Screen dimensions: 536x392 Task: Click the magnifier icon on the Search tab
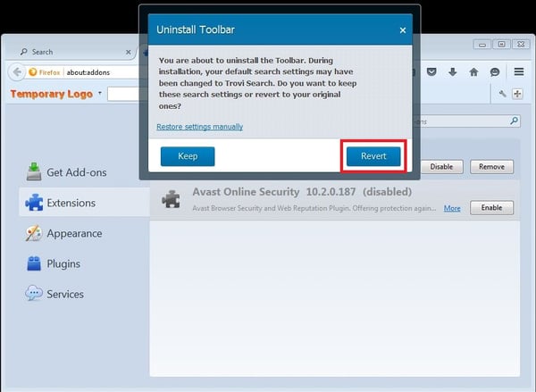23,52
